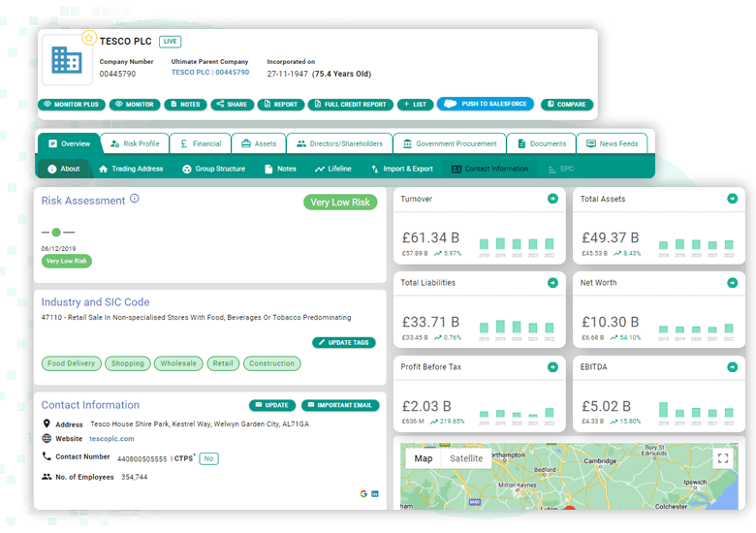Switch to the Risk Profile tab
Viewport: 756px width, 533px height.
(135, 143)
